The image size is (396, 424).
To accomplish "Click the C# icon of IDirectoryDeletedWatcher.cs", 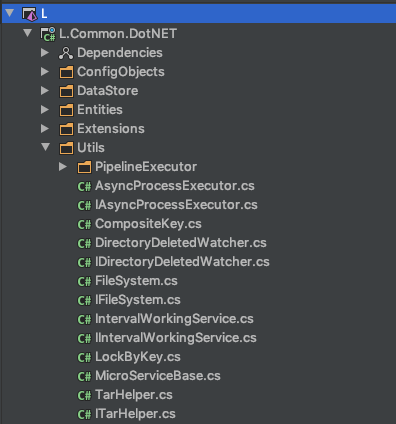I will tap(84, 263).
